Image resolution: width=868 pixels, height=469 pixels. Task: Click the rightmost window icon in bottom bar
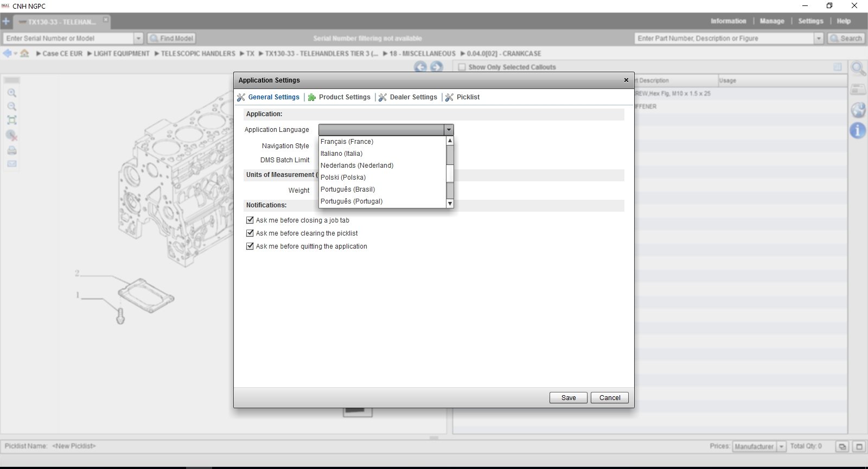click(859, 446)
